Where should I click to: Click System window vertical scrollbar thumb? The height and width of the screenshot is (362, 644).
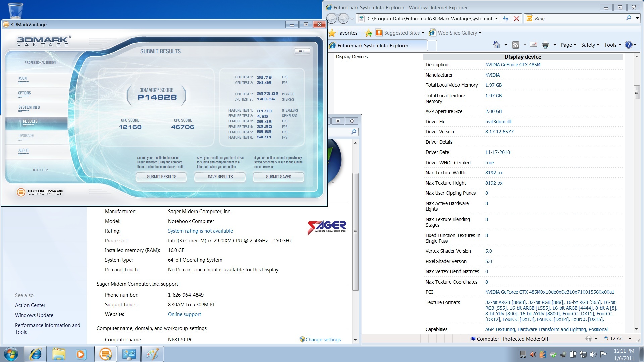(x=355, y=232)
